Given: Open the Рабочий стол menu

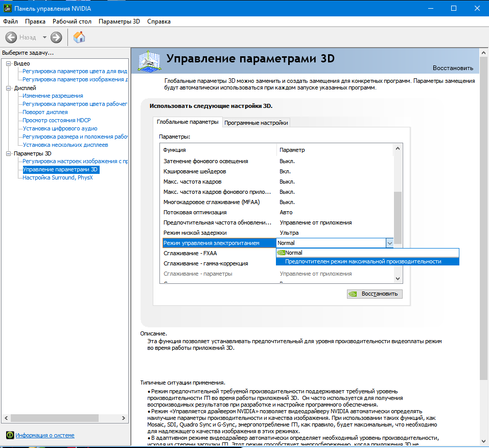Looking at the screenshot, I should (72, 21).
